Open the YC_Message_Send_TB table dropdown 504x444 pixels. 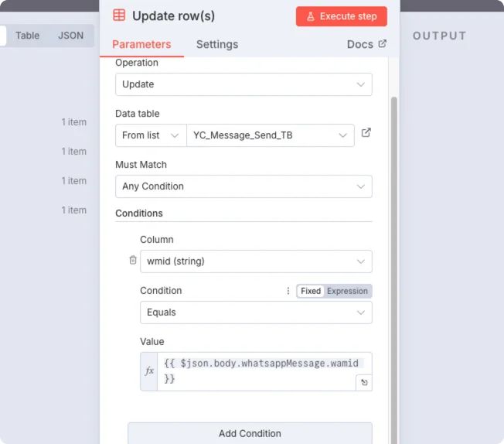pos(271,135)
